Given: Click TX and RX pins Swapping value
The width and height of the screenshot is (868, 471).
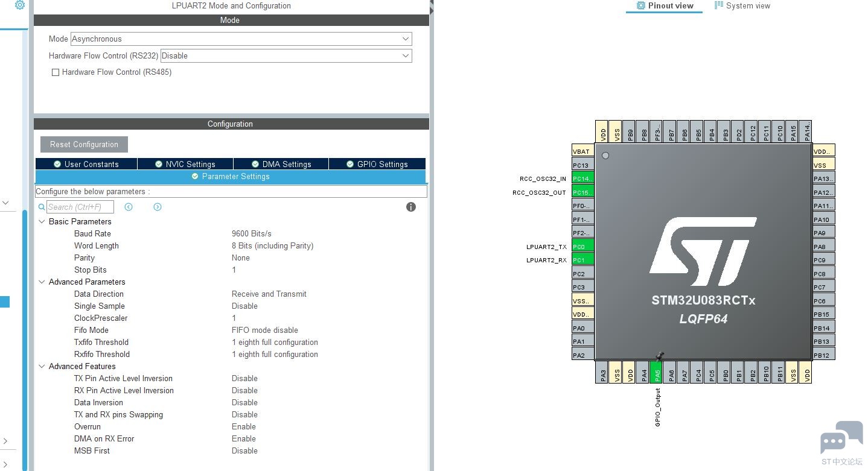Looking at the screenshot, I should point(244,414).
